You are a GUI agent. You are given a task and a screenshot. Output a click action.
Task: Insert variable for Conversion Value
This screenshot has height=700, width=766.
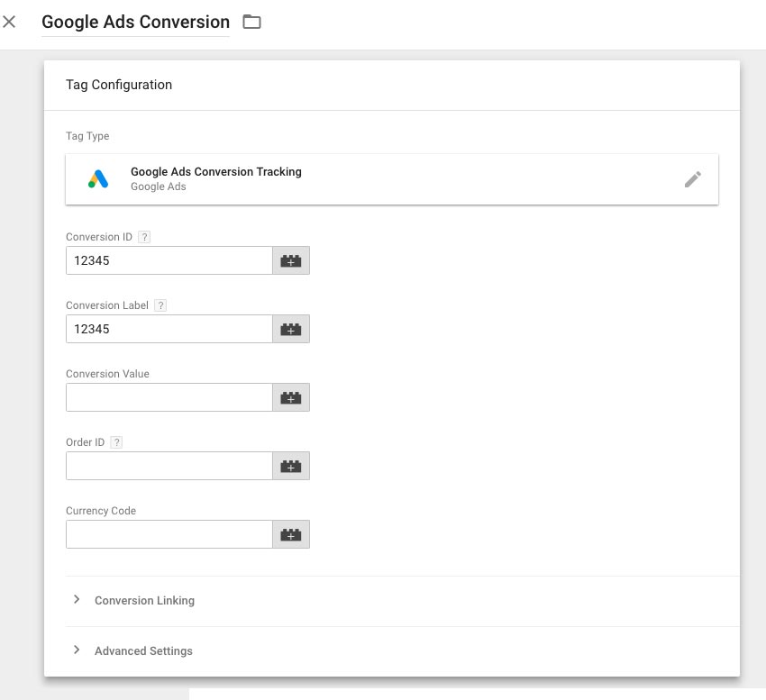(291, 397)
